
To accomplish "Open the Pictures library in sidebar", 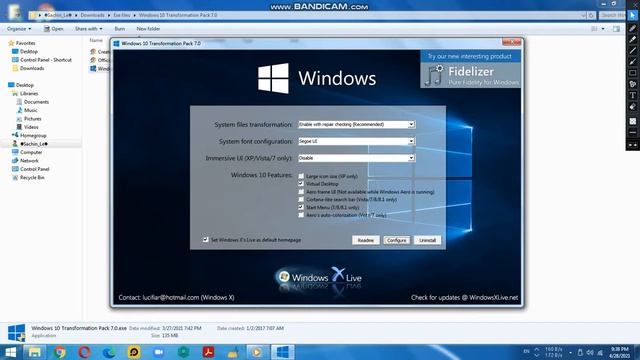I will (33, 119).
